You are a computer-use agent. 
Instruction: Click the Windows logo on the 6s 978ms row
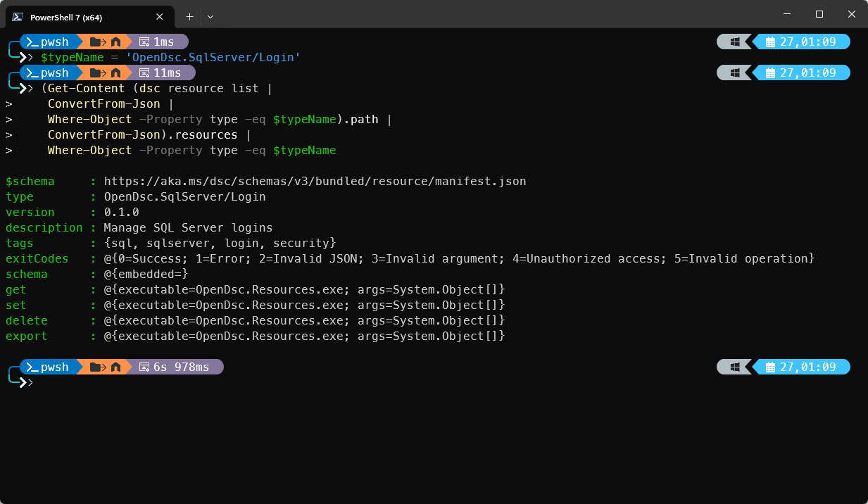click(x=734, y=367)
